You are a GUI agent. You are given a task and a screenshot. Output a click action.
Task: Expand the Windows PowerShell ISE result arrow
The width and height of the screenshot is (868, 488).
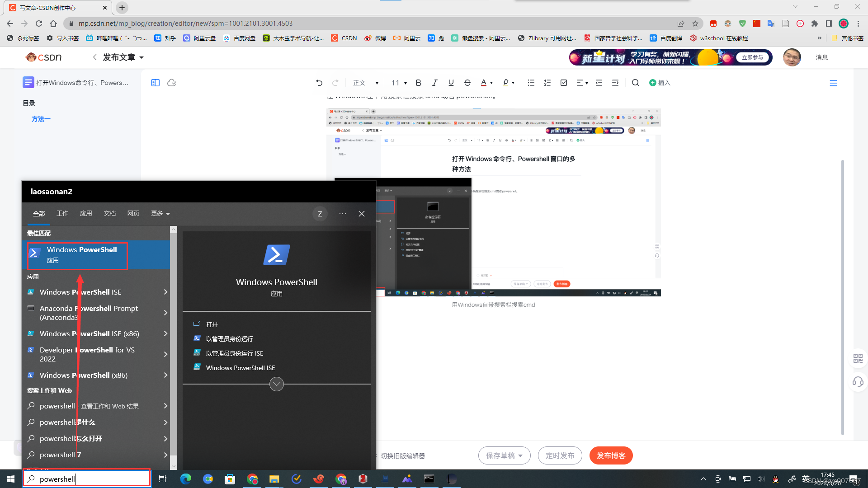165,292
